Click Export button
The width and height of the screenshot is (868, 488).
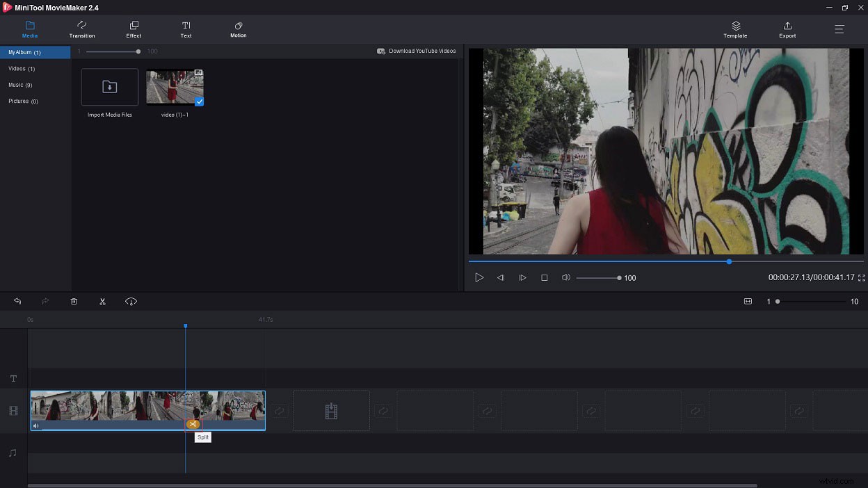click(787, 30)
